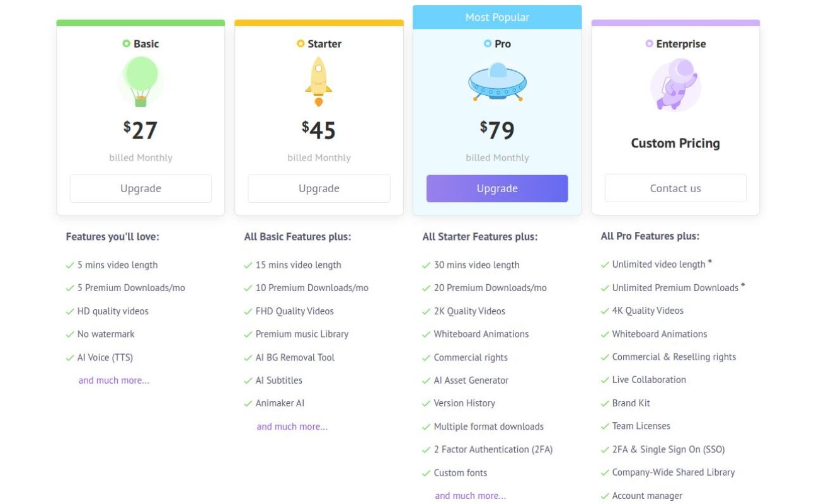Image resolution: width=826 pixels, height=504 pixels.
Task: Click the hot air balloon Basic icon
Action: [141, 80]
